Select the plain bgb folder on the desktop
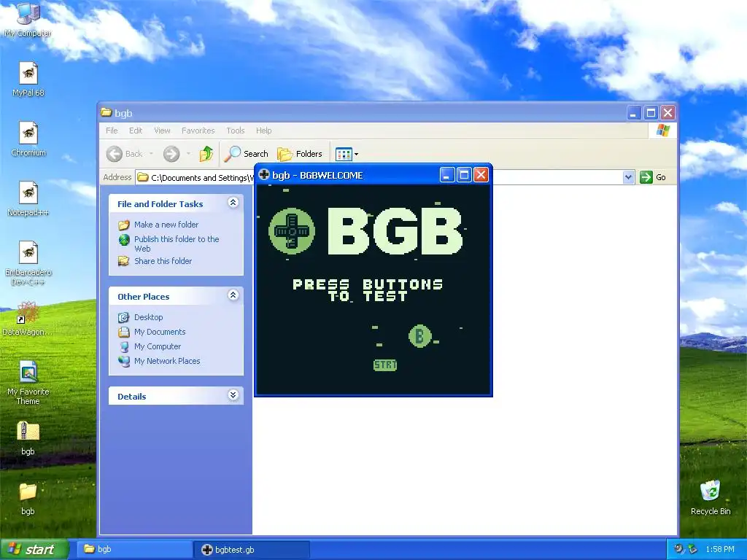This screenshot has width=747, height=560. 28,498
